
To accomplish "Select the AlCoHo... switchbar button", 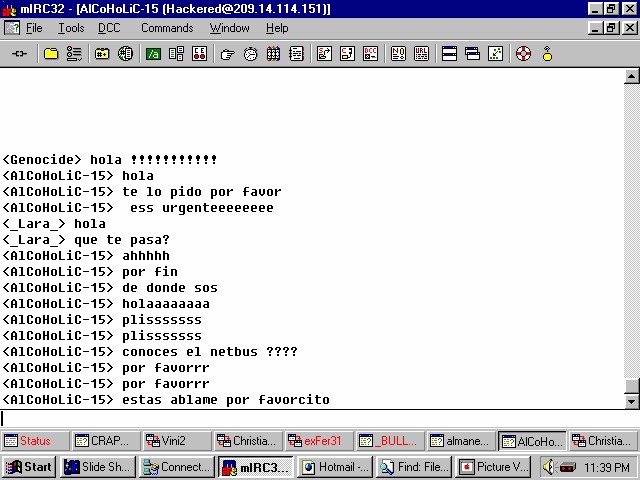I will point(533,441).
